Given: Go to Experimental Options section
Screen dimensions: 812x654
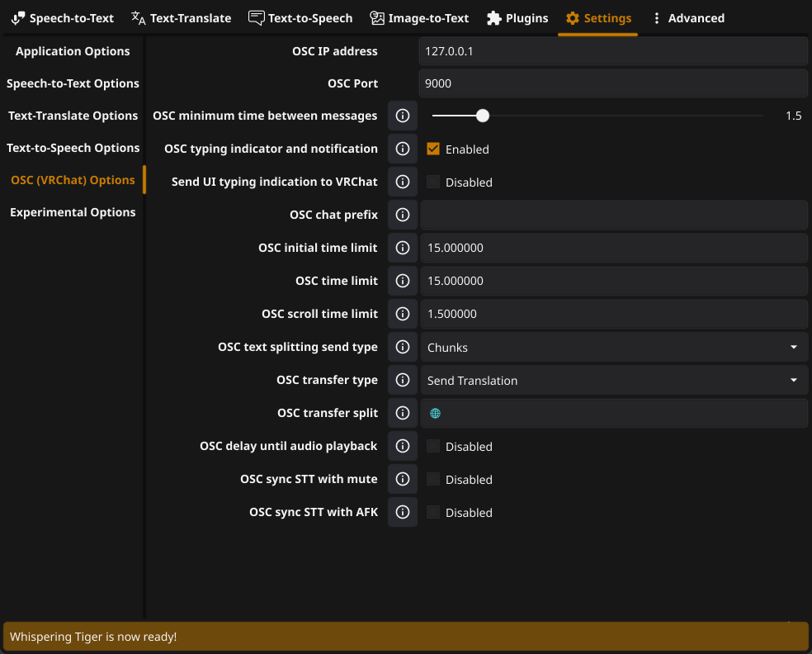Looking at the screenshot, I should tap(73, 212).
